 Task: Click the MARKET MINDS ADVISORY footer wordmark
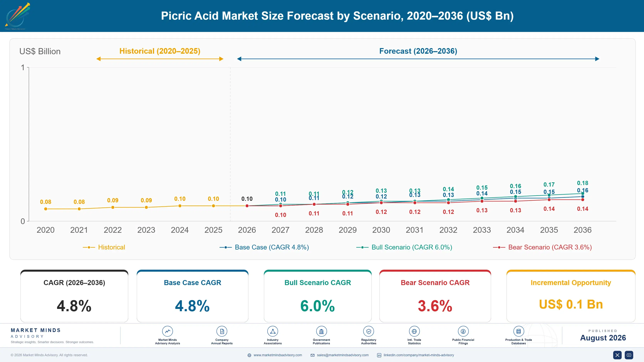(36, 333)
